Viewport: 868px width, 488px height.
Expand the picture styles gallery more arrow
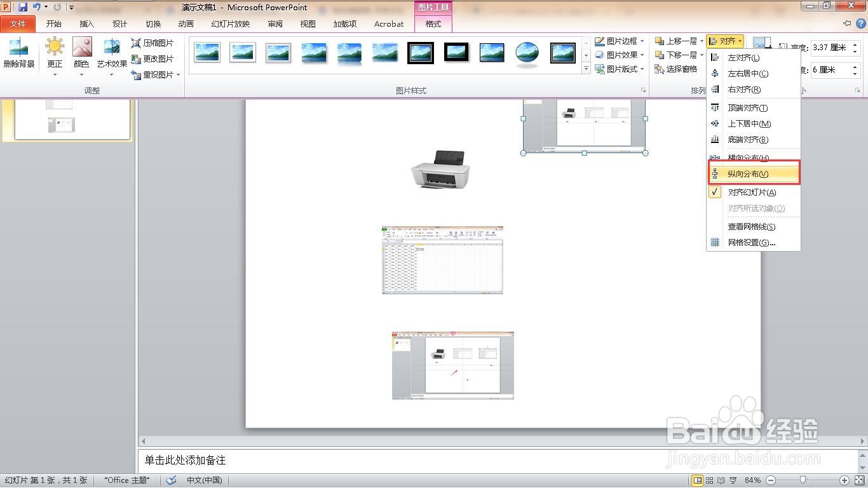[587, 69]
